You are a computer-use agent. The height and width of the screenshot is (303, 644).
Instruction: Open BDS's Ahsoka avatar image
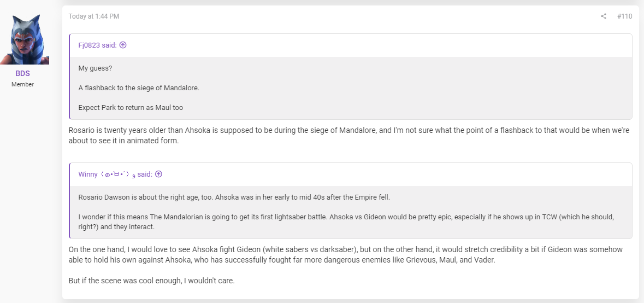25,39
